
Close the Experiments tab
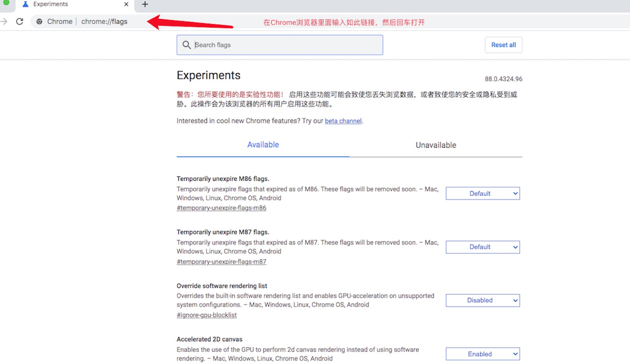(126, 4)
